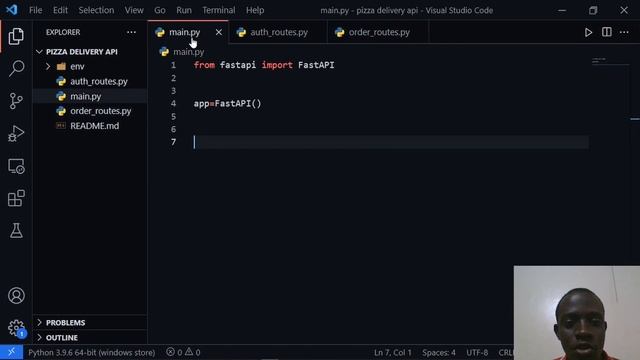The width and height of the screenshot is (640, 360).
Task: Close the main.py tab
Action: pyautogui.click(x=219, y=32)
